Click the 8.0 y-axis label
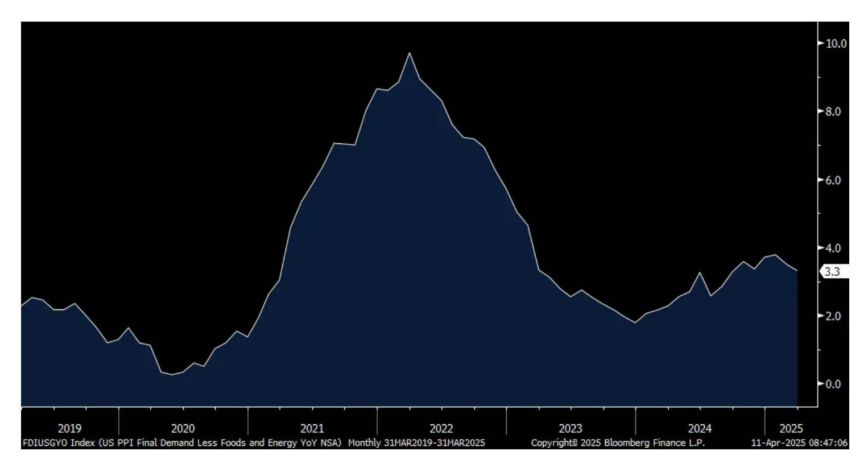This screenshot has height=463, width=868. [x=833, y=111]
